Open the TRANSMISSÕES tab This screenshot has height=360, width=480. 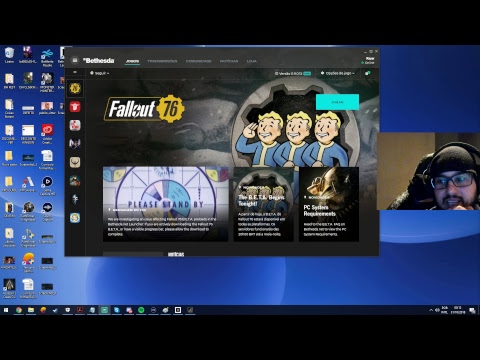162,61
